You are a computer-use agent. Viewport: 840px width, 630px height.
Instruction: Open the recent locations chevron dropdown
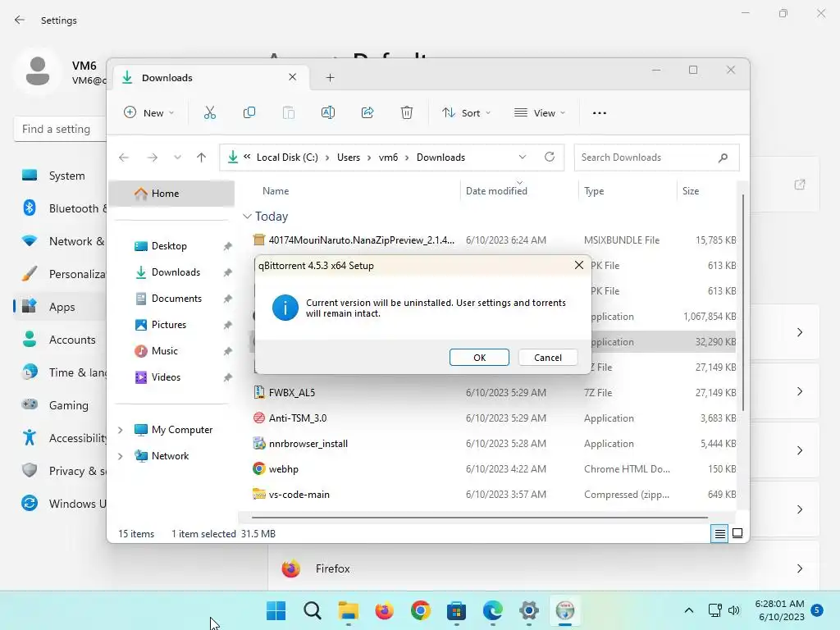click(177, 157)
